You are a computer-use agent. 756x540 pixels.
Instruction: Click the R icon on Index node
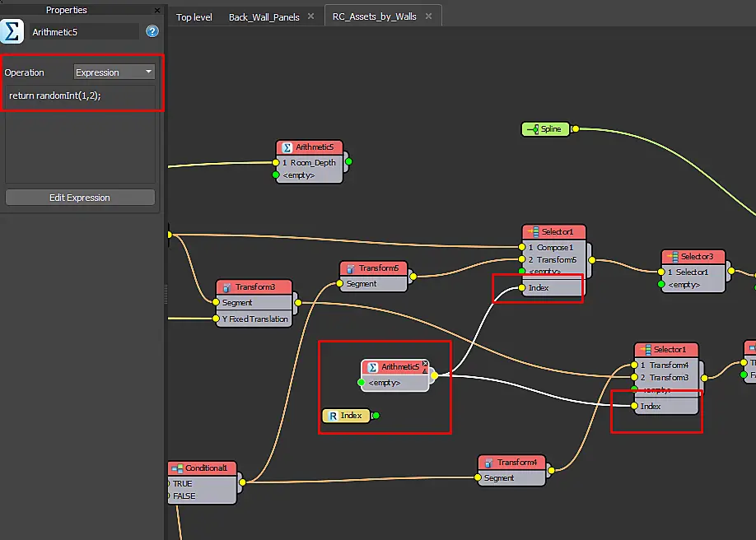(x=333, y=416)
